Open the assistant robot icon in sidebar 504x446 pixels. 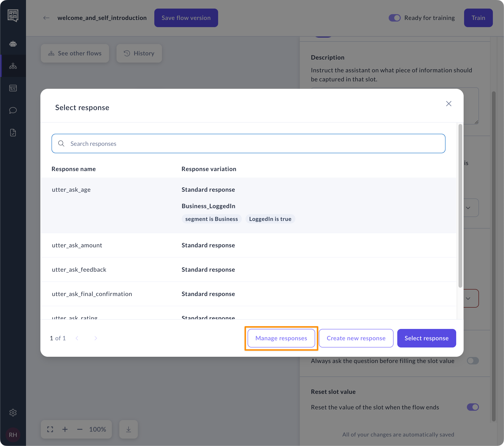pos(13,44)
